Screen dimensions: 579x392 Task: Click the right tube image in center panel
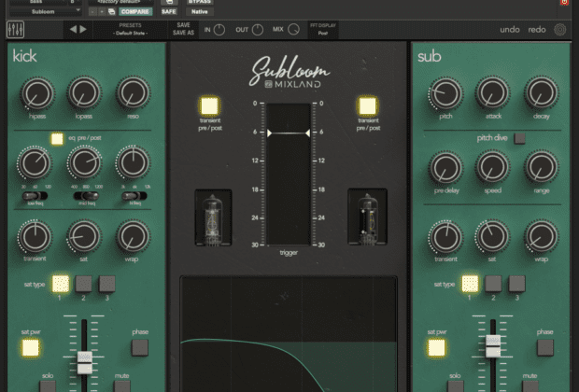(367, 217)
